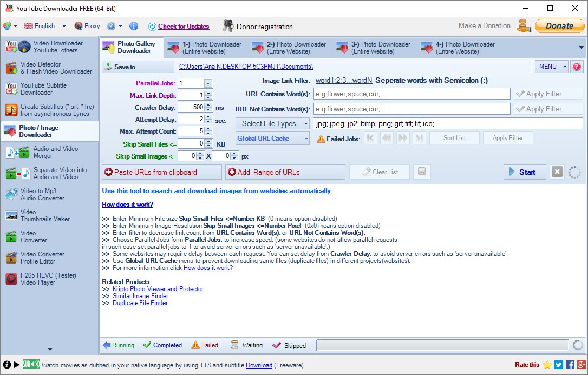Open H265 HEVC Video Player
588x375 pixels.
tap(49, 279)
